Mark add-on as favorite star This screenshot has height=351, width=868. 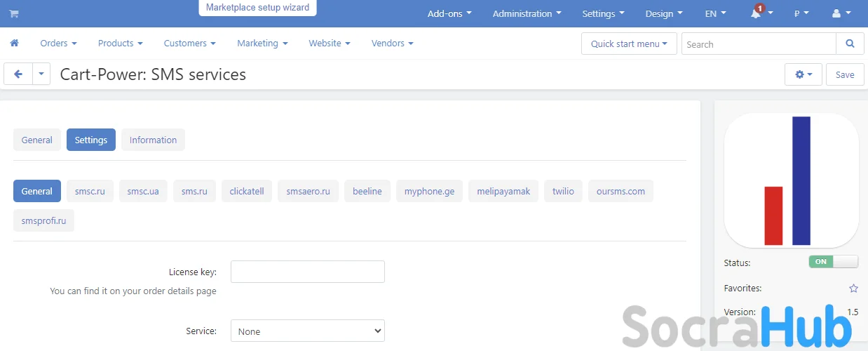[x=853, y=288]
